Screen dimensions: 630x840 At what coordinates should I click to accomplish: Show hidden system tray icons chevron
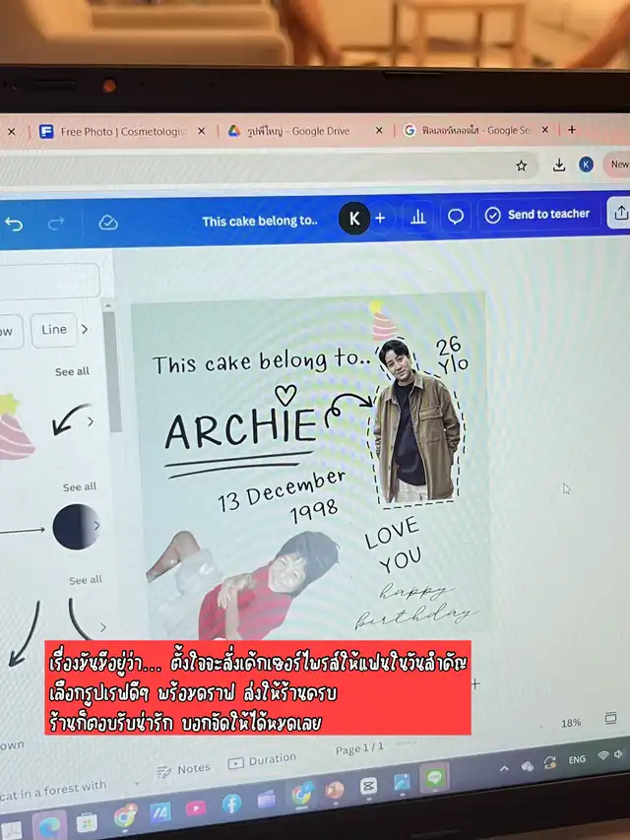[x=504, y=768]
